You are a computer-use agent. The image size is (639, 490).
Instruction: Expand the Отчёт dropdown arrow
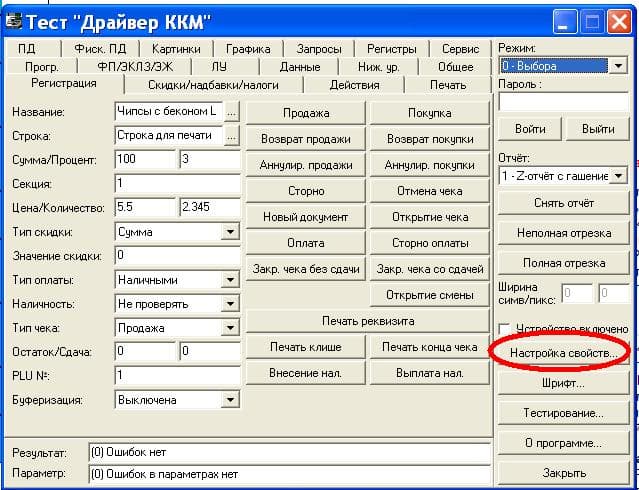[x=618, y=176]
